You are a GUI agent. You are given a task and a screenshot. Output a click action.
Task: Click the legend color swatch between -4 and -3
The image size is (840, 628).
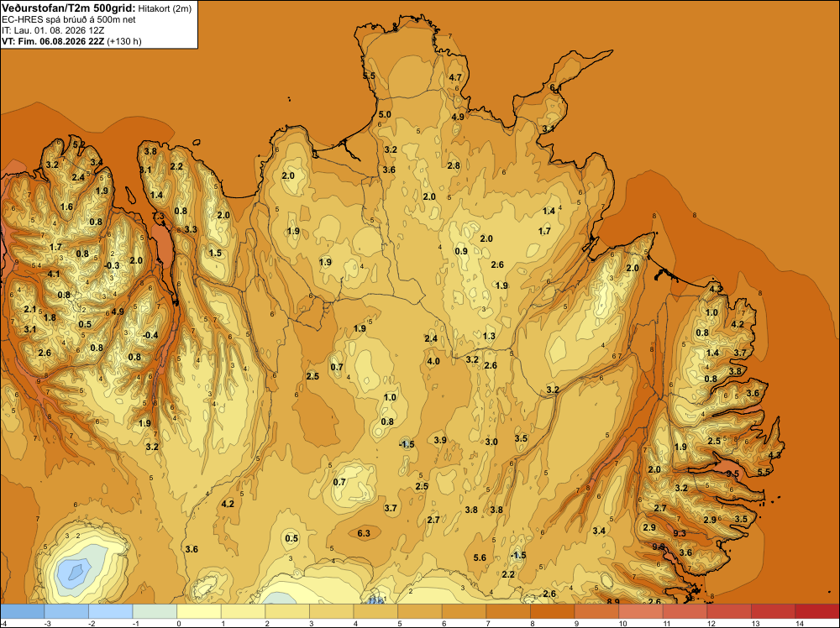[x=22, y=611]
